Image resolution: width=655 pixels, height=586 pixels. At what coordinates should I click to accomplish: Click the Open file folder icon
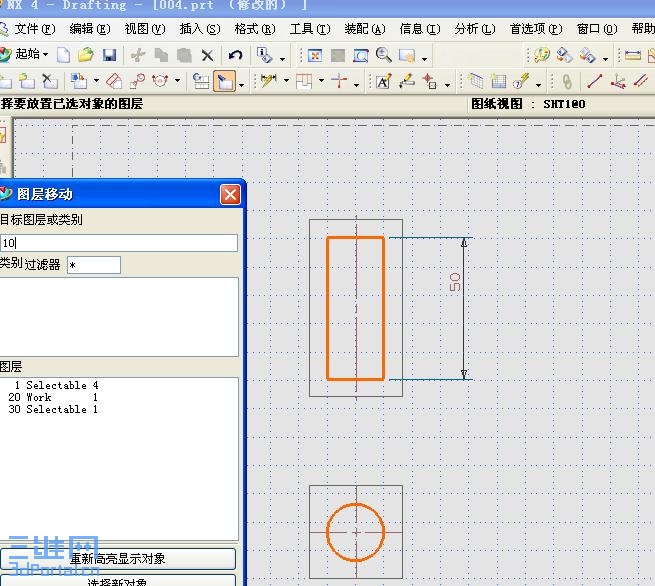click(86, 55)
